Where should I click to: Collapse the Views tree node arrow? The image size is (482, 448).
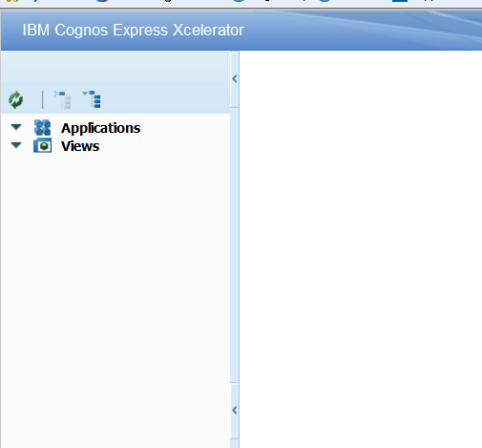point(16,145)
